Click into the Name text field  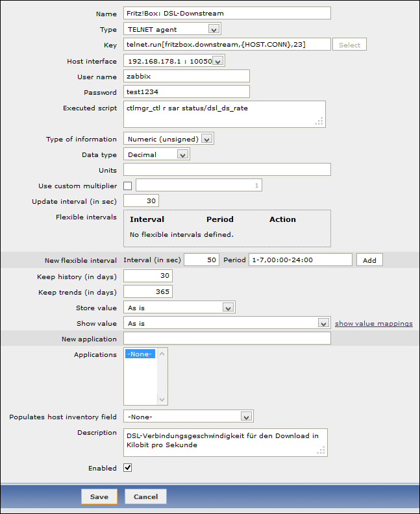227,14
